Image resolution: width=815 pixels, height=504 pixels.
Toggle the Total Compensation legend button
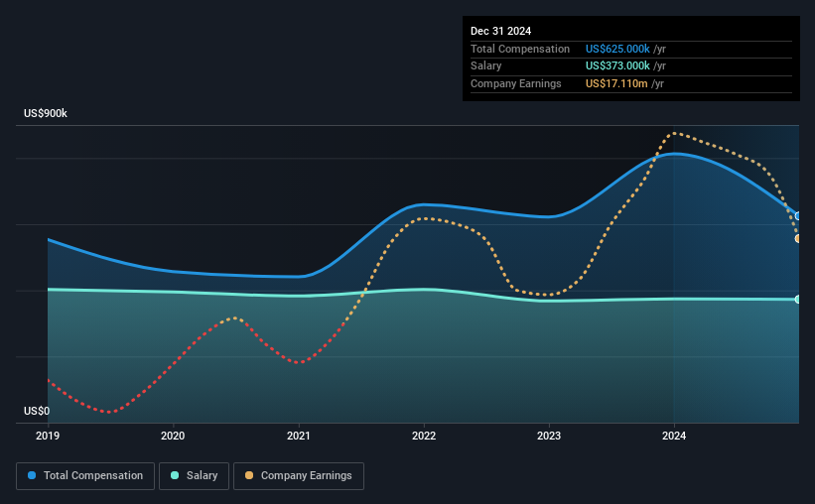[x=85, y=476]
